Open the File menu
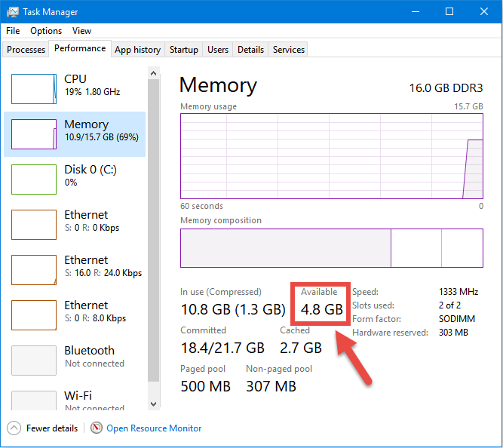 13,31
